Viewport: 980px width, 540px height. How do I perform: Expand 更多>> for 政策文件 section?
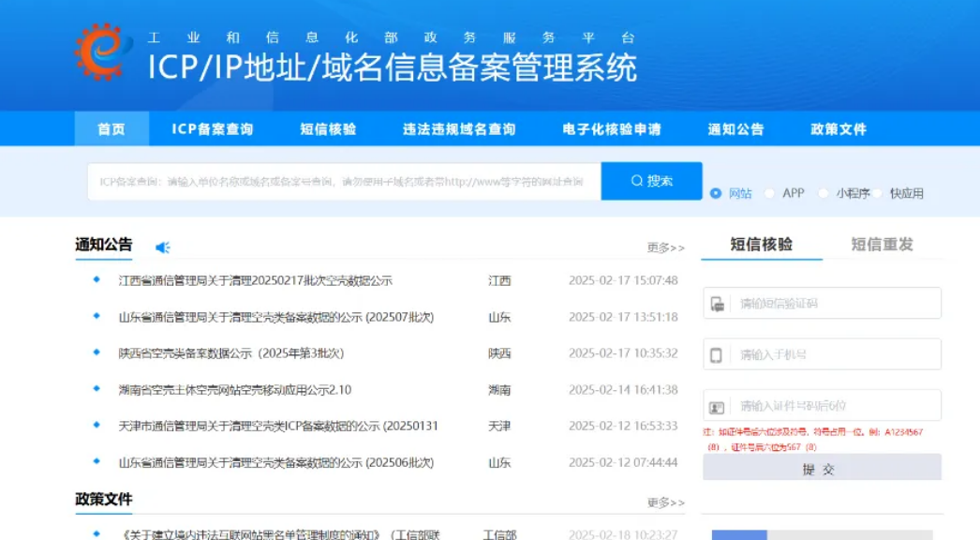[x=665, y=502]
